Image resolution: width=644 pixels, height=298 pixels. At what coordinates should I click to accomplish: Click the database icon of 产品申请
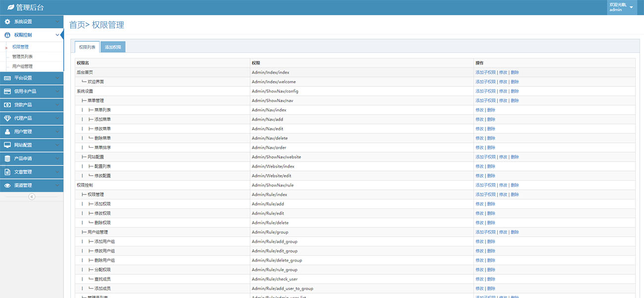(x=7, y=158)
